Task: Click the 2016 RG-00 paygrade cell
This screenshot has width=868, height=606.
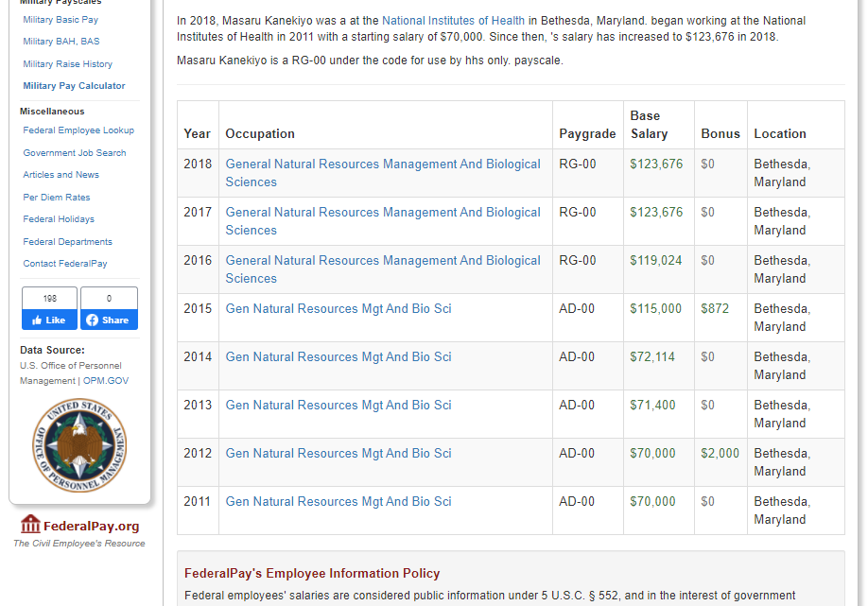Action: tap(588, 268)
